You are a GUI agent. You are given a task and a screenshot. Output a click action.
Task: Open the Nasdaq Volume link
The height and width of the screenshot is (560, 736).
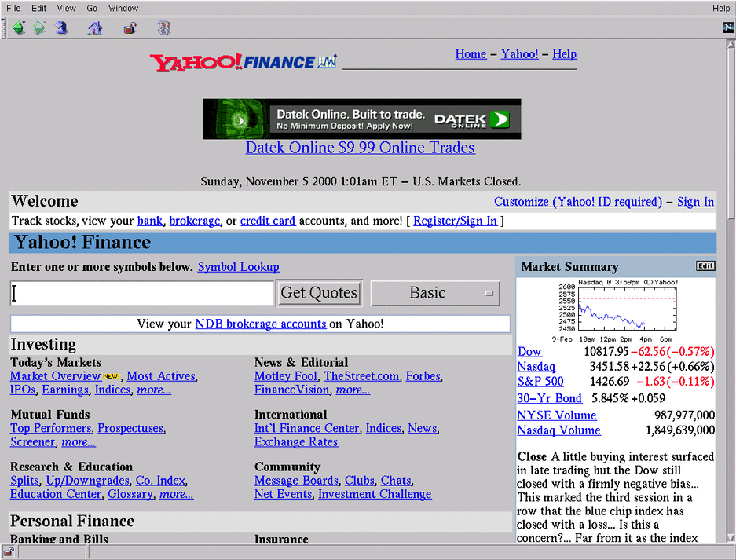tap(558, 430)
